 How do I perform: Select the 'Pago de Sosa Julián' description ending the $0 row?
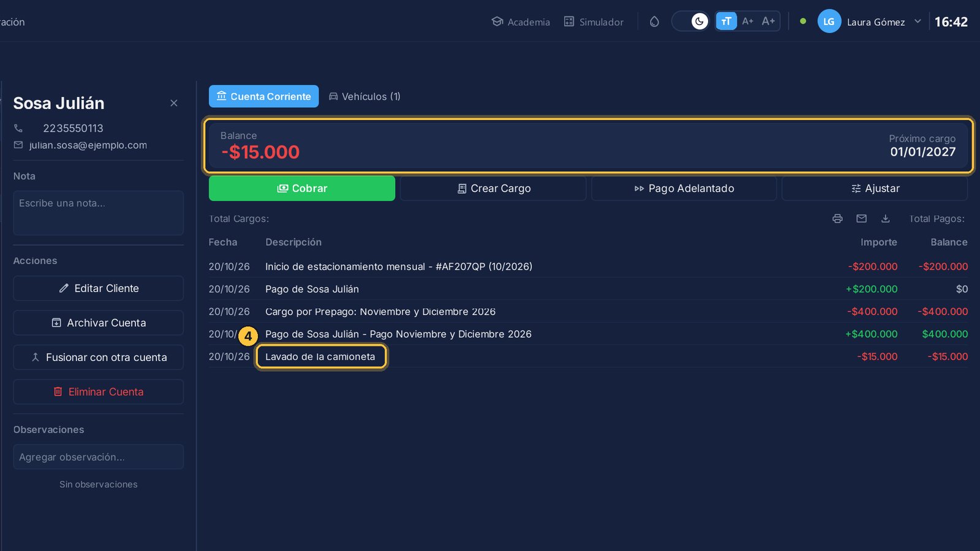coord(312,289)
